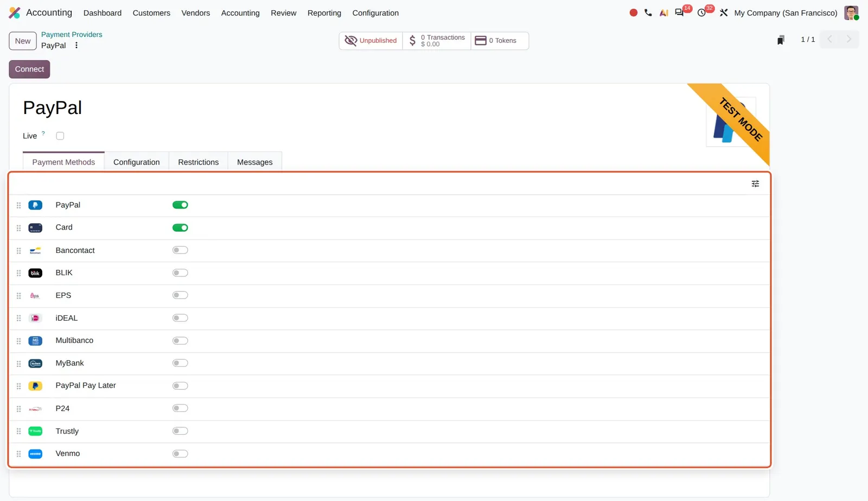Open the Configuration menu in navbar
Screen dimensions: 868x501
[x=375, y=13]
